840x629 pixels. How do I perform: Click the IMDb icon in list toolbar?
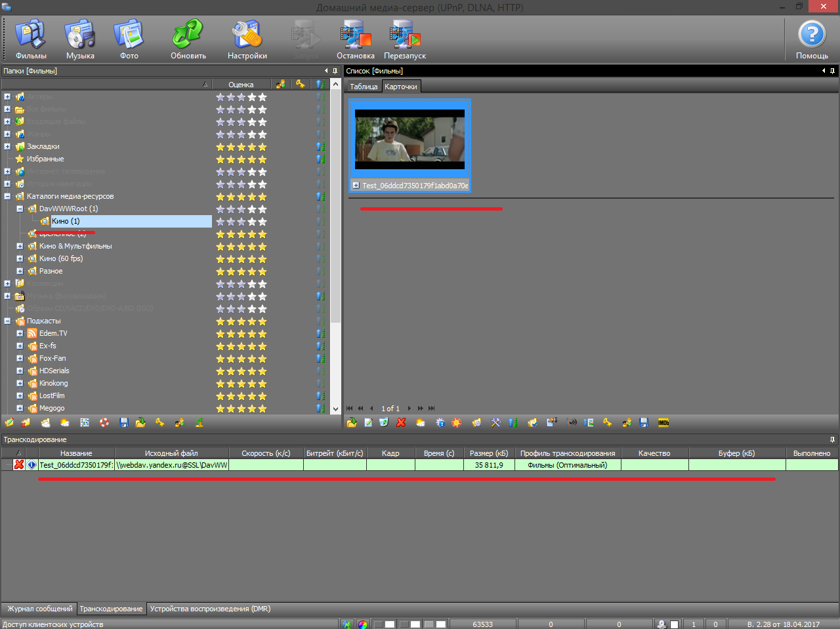coord(663,423)
